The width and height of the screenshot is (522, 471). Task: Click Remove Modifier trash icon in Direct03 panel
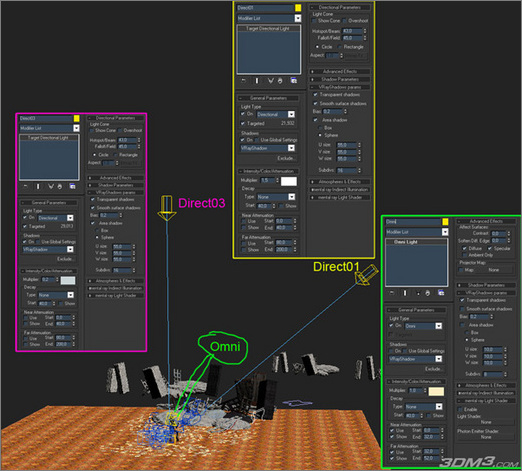[x=60, y=186]
